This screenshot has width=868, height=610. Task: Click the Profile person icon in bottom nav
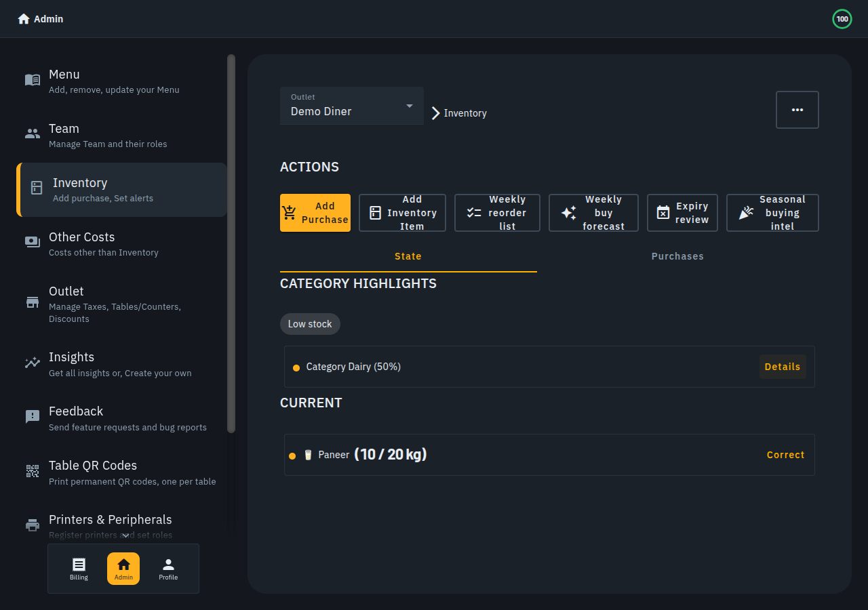[x=168, y=564]
